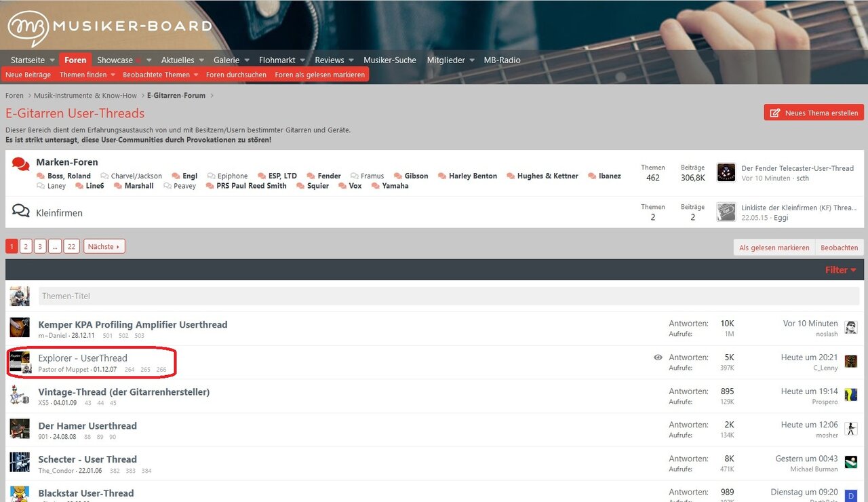
Task: Expand the Reviews menu arrow
Action: pos(351,60)
